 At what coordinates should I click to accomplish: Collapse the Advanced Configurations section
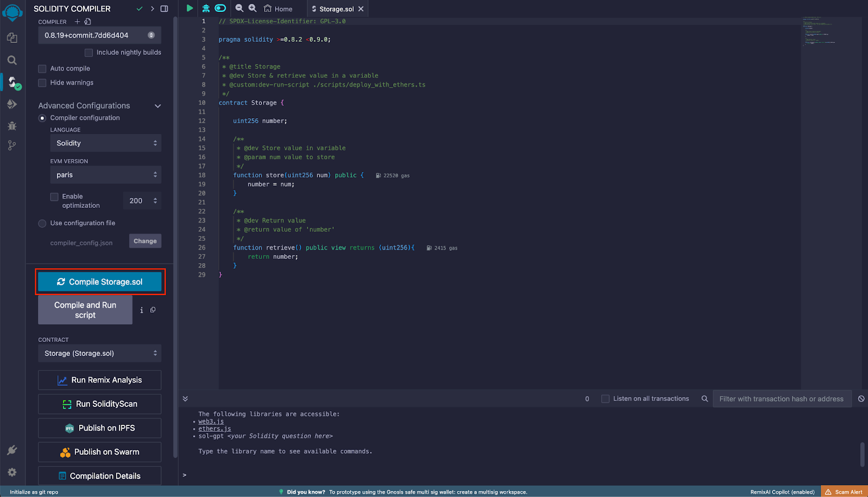(157, 106)
